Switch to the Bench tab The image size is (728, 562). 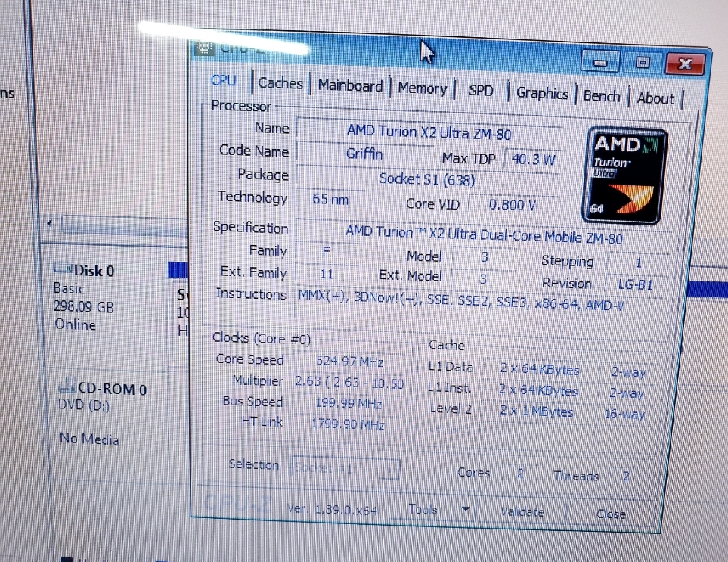tap(602, 95)
